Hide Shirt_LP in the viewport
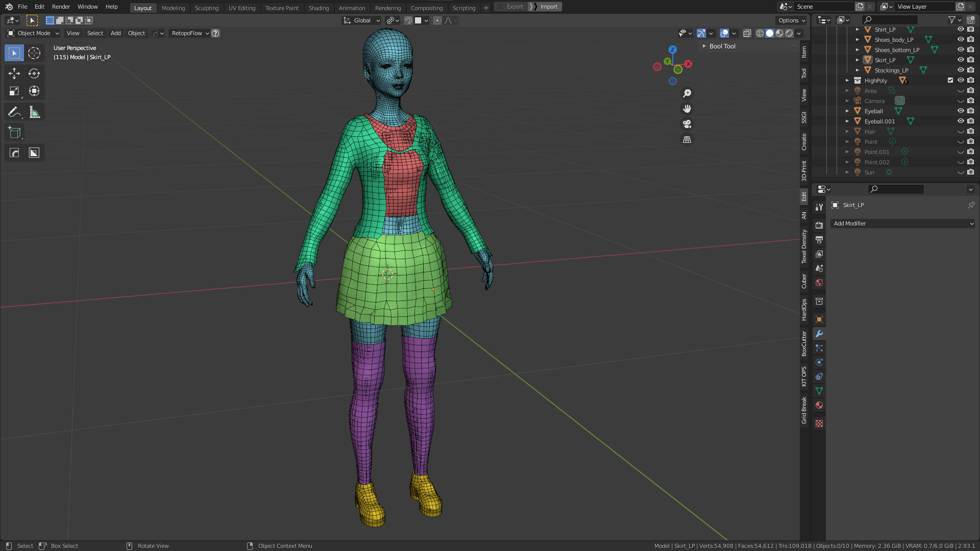Screen dimensions: 980x551 tap(961, 30)
